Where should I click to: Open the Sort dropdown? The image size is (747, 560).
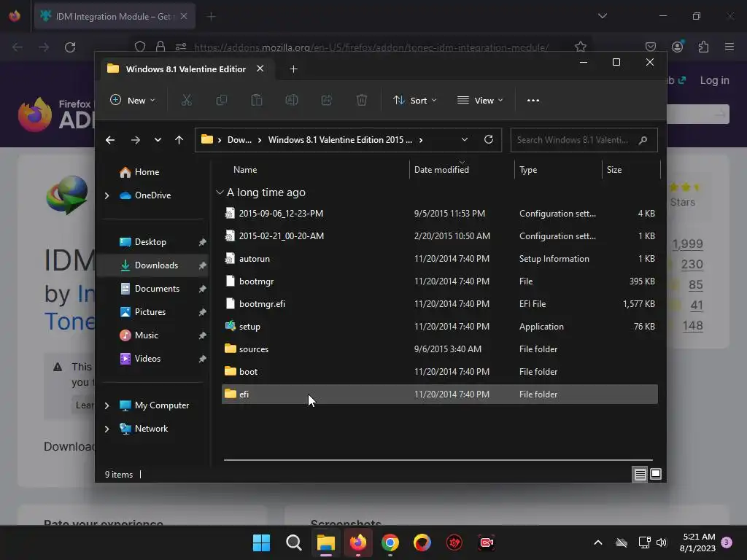pos(414,101)
